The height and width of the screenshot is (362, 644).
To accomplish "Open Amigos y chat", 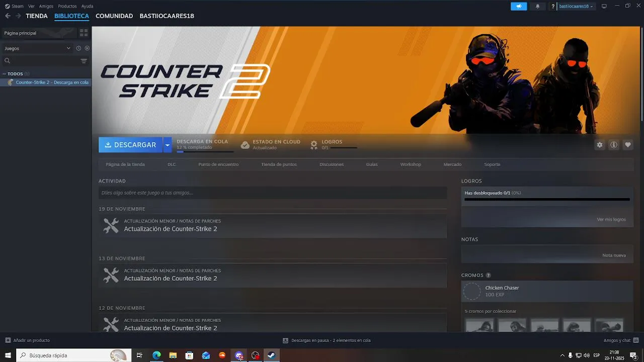I will [x=620, y=340].
